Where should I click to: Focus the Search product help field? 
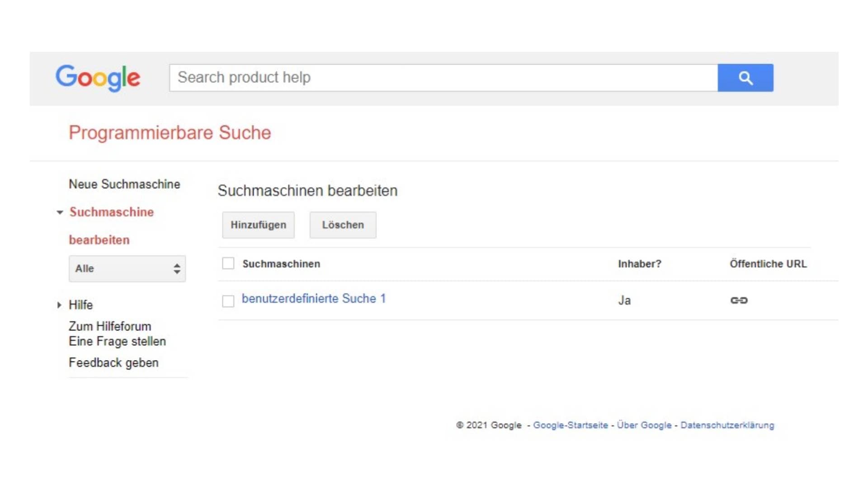pyautogui.click(x=443, y=78)
